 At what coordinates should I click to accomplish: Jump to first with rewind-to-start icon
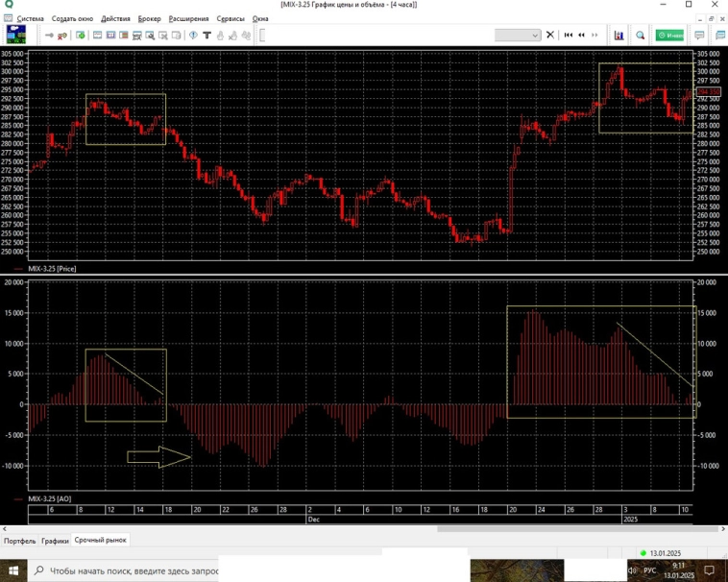(x=569, y=36)
